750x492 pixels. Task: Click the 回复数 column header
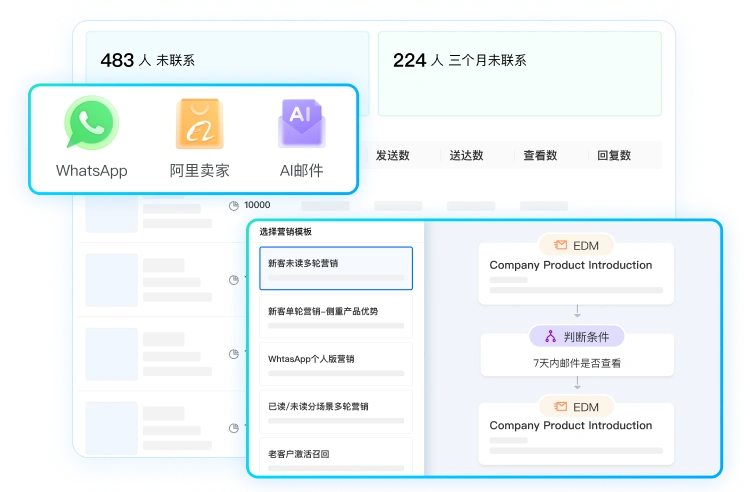click(614, 155)
